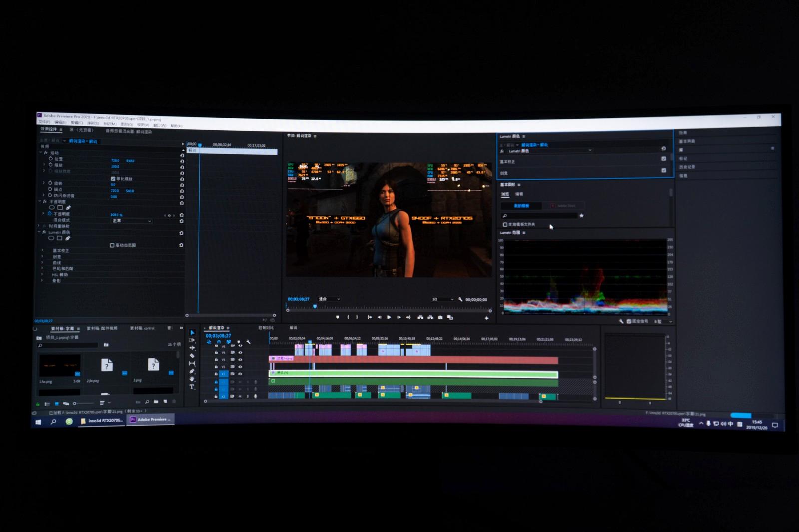799x532 pixels.
Task: Enable the 高动态范围 checkbox
Action: [x=112, y=245]
